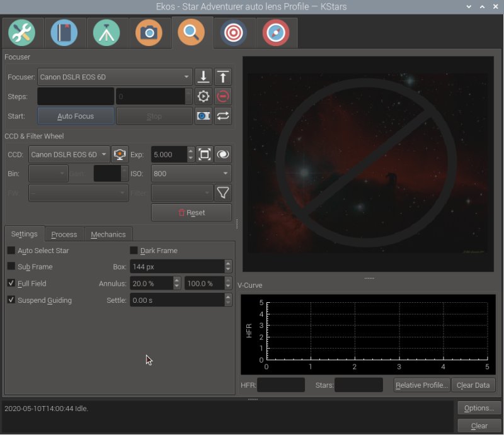Open the Relative Profile window
504x435 pixels.
click(x=421, y=385)
